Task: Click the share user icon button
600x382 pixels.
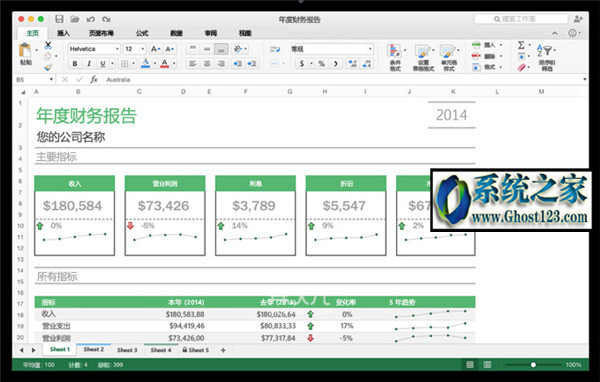Action: point(578,19)
